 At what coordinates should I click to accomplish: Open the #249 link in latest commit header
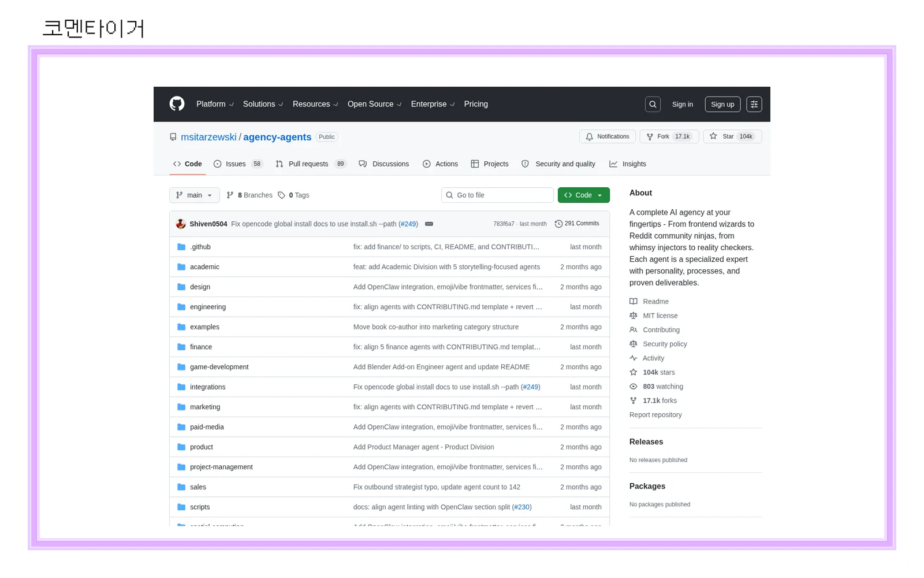coord(408,224)
